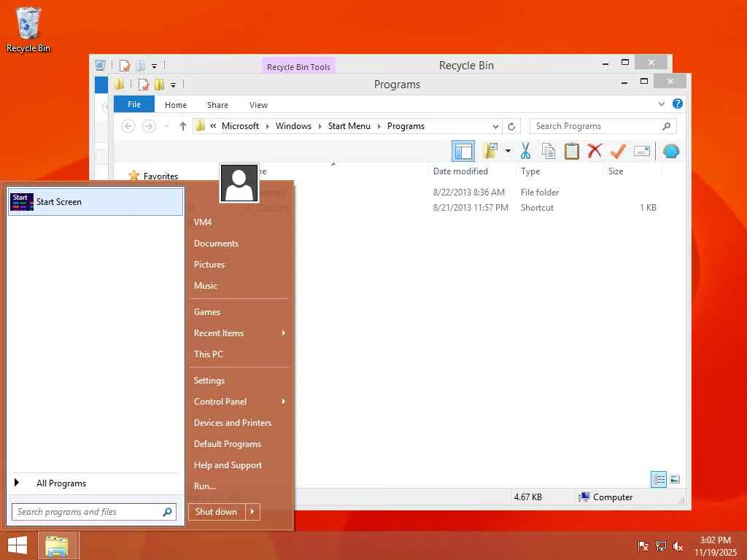Select the Recycle Bin Tools tab

click(x=298, y=66)
